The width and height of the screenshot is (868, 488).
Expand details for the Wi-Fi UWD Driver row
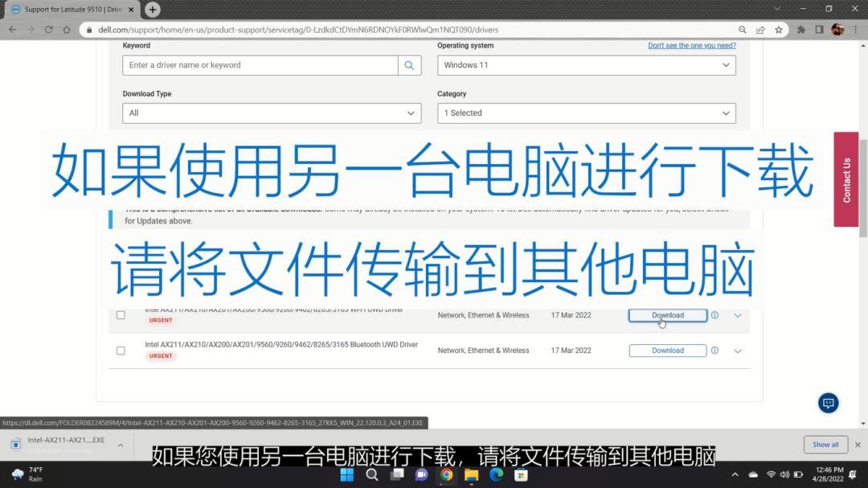coord(737,315)
